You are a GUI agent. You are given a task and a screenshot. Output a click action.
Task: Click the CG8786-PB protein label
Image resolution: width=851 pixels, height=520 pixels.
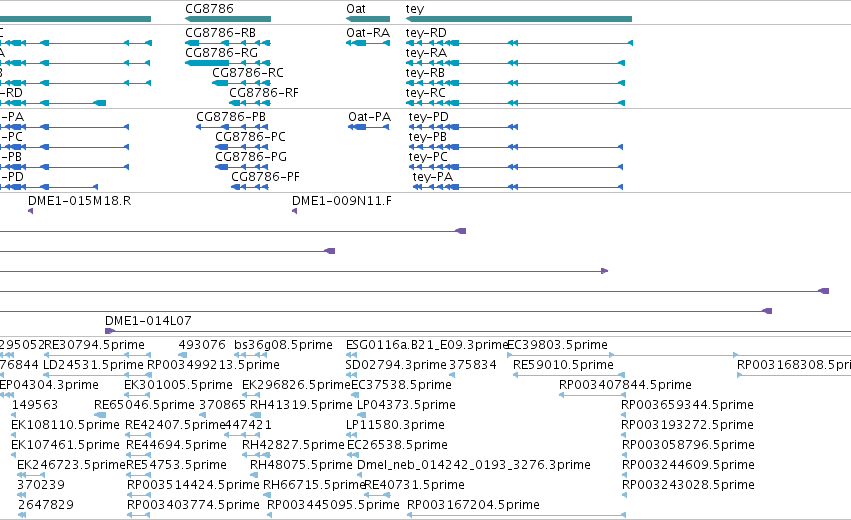[231, 117]
